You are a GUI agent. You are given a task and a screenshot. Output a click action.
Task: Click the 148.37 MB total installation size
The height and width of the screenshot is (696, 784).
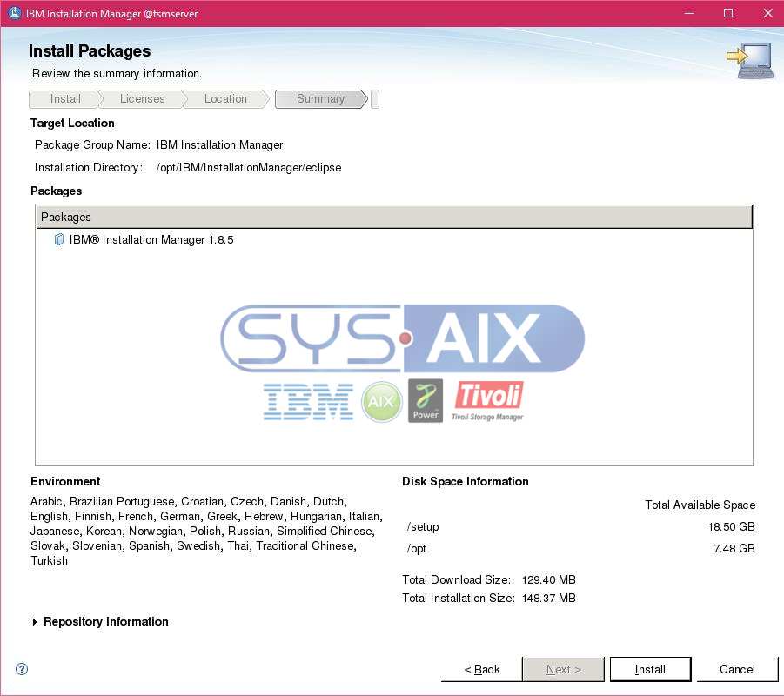[x=548, y=598]
